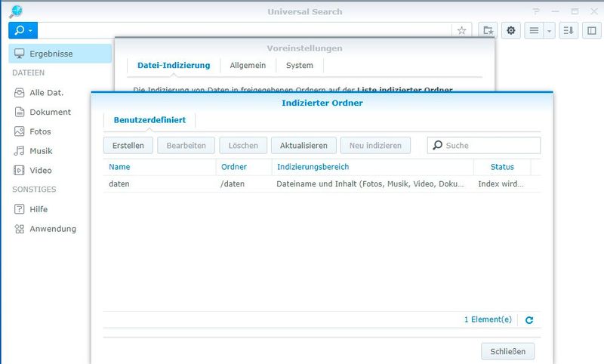Click the 'Index wird...' status cell

[502, 184]
